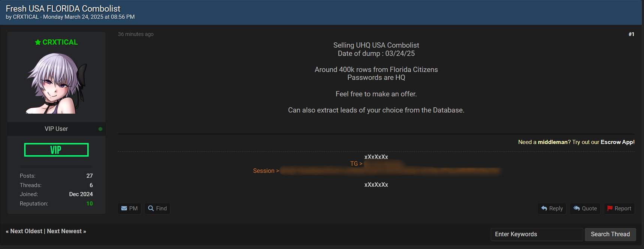Screen dimensions: 644x249
Task: Click the envelope icon on the PM button
Action: pyautogui.click(x=124, y=208)
